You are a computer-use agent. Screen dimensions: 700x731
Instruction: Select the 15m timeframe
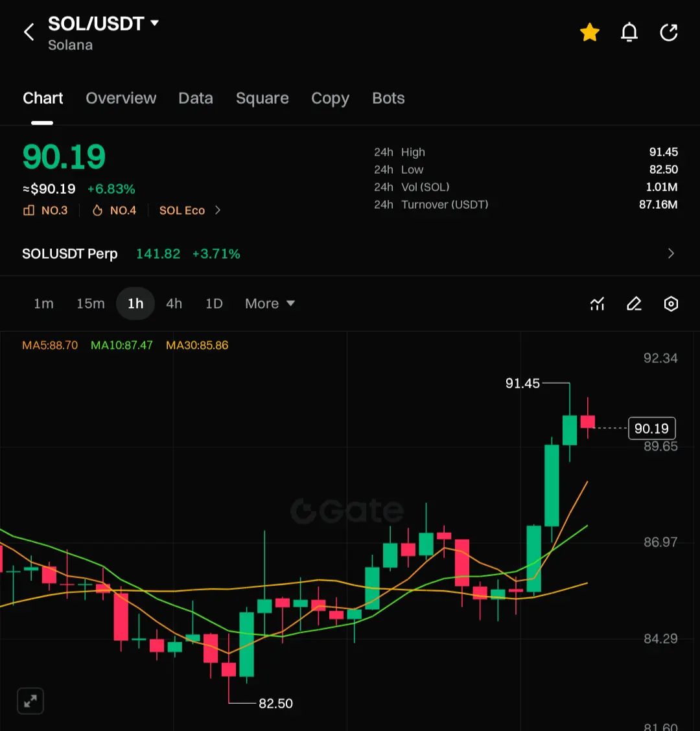pos(91,303)
